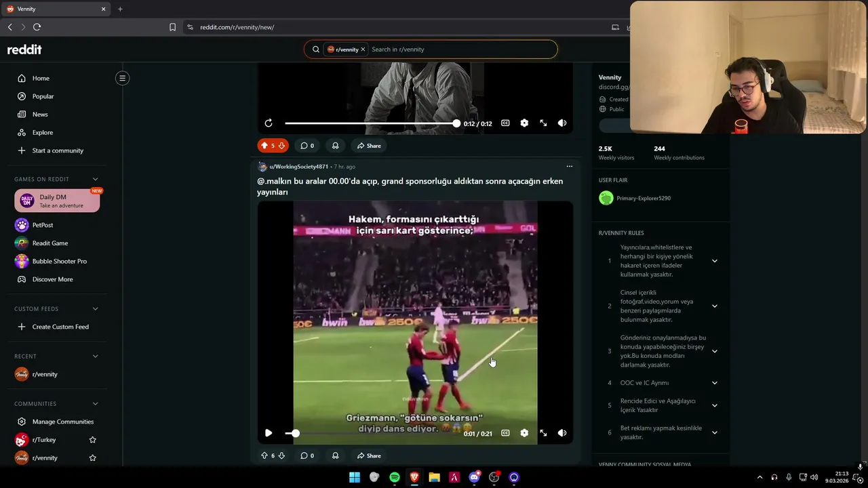
Task: Expand the Rencide Edici rule
Action: click(714, 405)
